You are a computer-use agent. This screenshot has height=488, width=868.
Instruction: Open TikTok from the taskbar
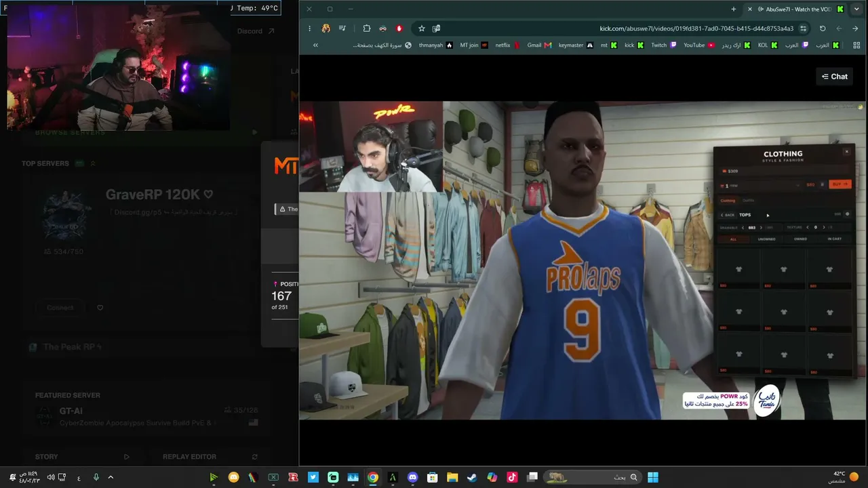point(512,477)
